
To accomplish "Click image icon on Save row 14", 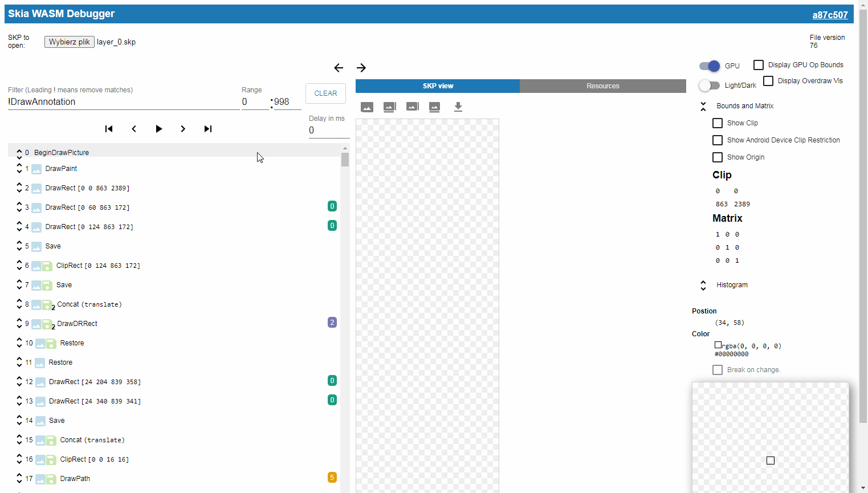I will click(x=40, y=421).
